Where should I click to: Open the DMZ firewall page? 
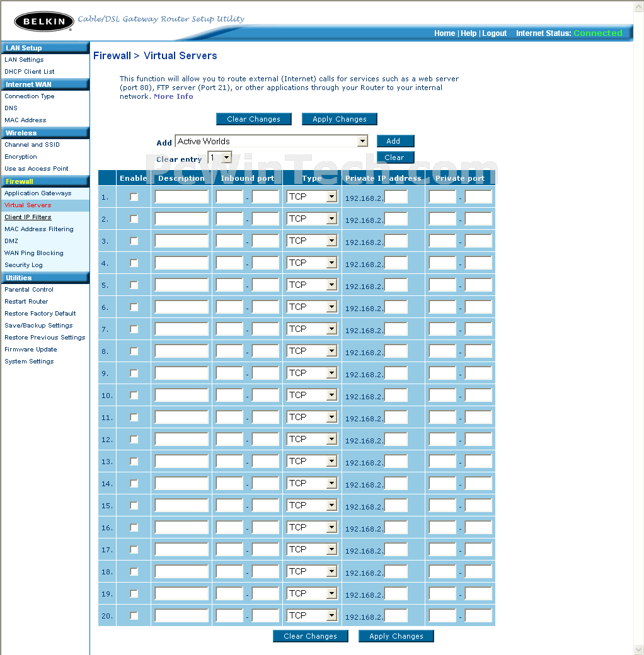(x=11, y=241)
